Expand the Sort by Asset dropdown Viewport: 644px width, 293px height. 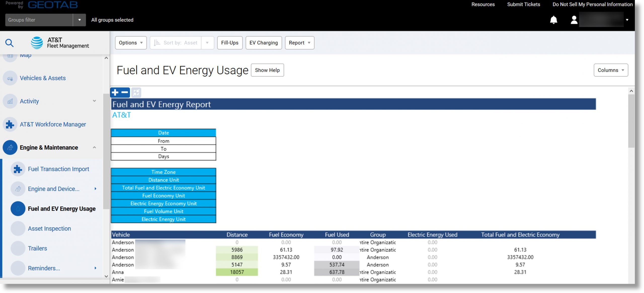coord(207,42)
